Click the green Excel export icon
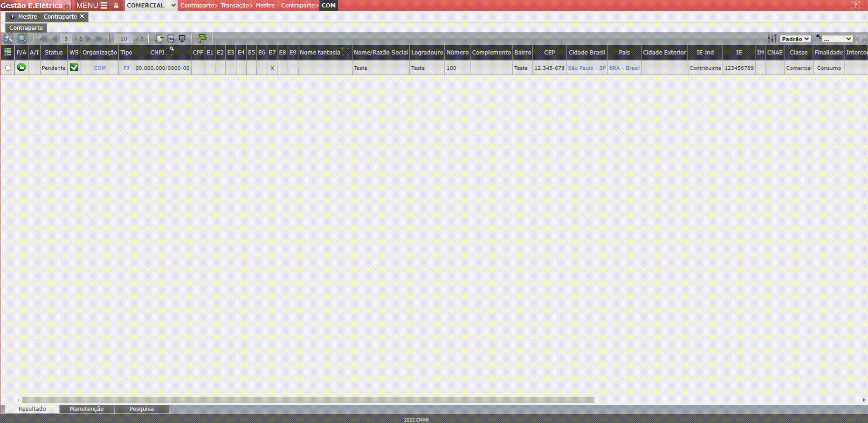868x423 pixels. point(202,39)
